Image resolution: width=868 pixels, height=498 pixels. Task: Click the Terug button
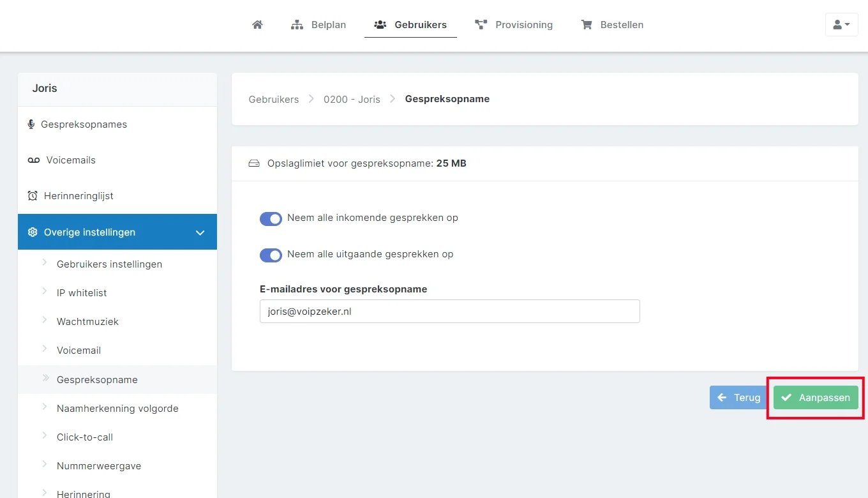738,397
